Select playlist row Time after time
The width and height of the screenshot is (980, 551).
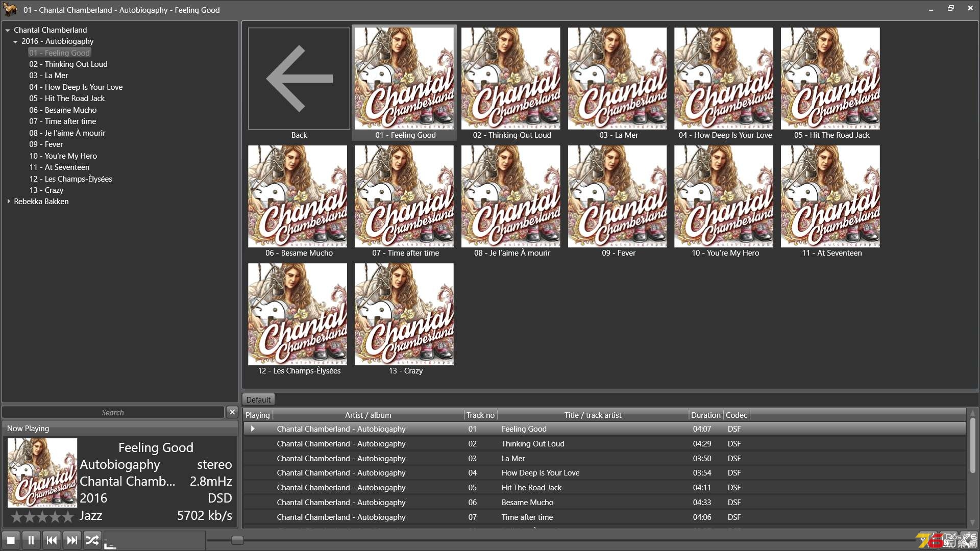click(x=605, y=517)
